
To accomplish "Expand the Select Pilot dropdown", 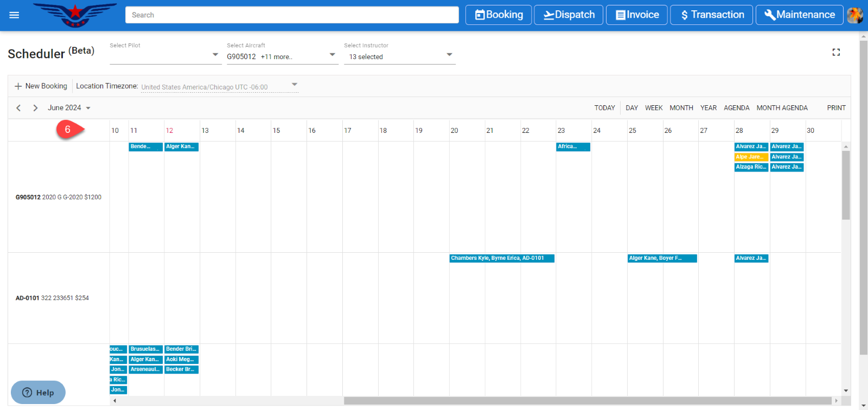I will point(215,55).
